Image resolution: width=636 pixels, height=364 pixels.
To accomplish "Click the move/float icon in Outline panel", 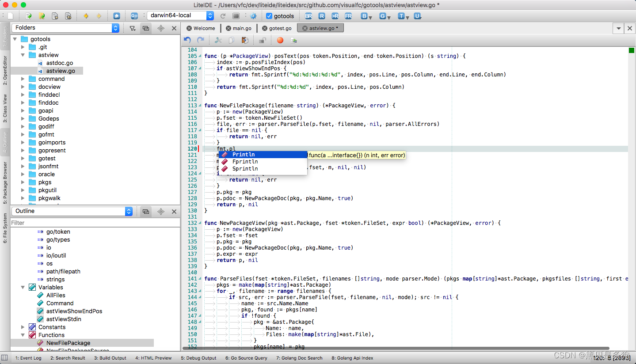I will 161,212.
